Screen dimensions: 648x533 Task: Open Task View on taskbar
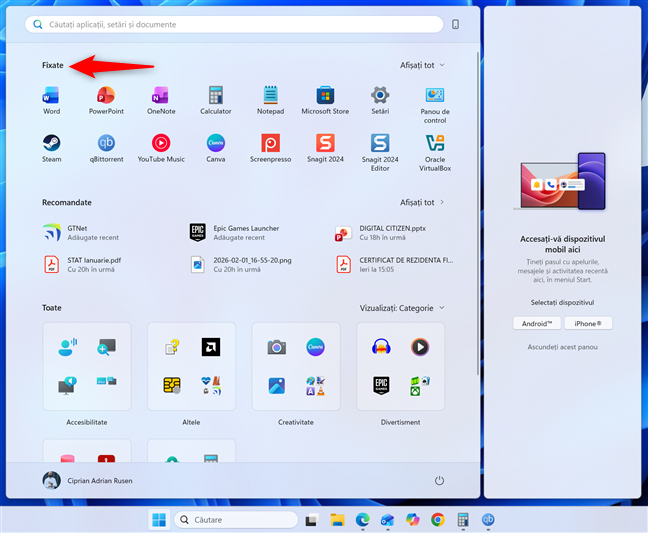point(312,520)
